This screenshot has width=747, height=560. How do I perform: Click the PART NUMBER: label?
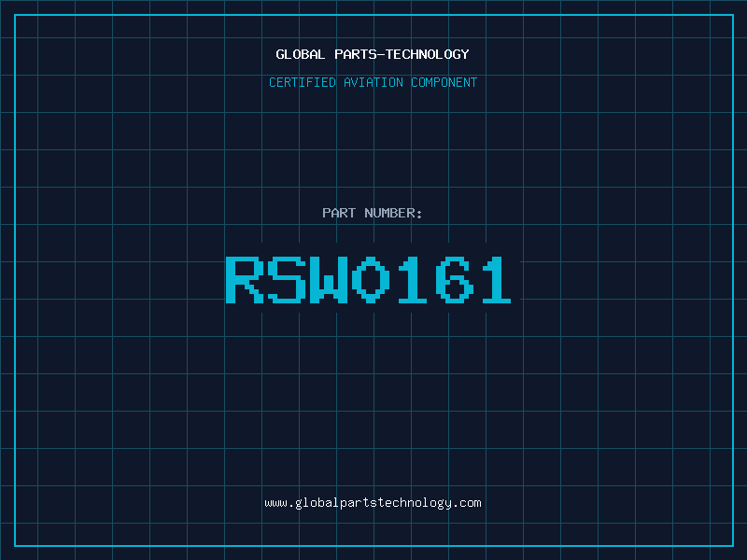(x=372, y=213)
